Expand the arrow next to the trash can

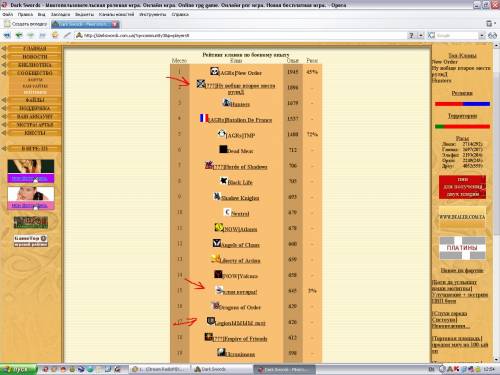(x=495, y=24)
